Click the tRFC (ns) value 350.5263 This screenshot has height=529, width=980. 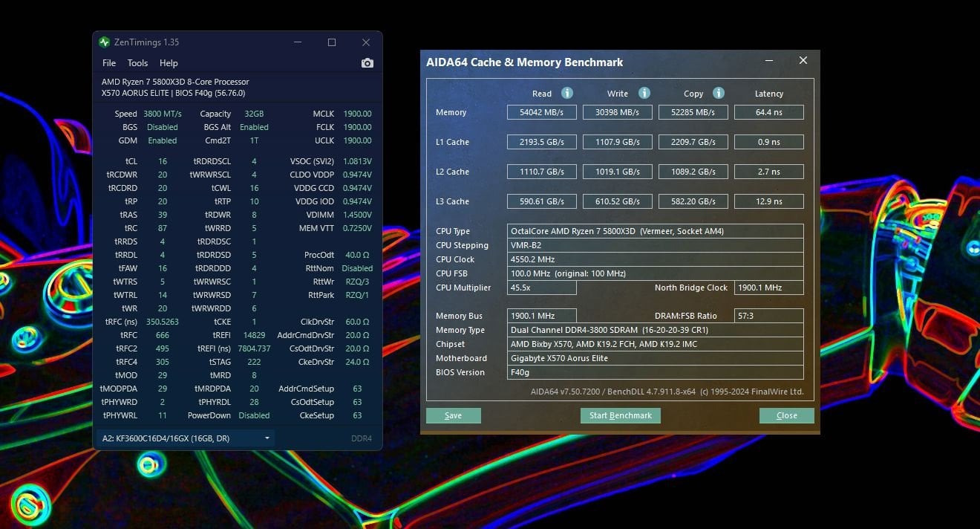point(163,322)
